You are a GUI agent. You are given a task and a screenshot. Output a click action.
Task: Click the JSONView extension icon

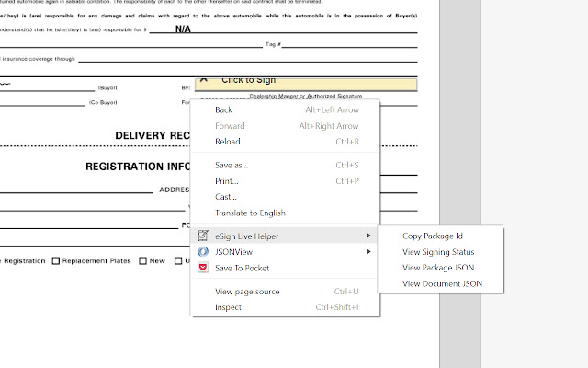click(203, 252)
